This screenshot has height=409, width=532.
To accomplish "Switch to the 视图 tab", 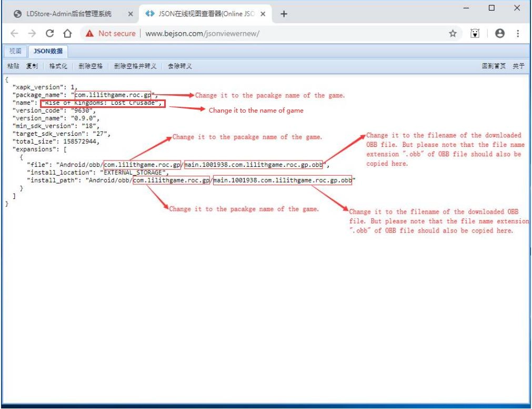I will click(15, 51).
